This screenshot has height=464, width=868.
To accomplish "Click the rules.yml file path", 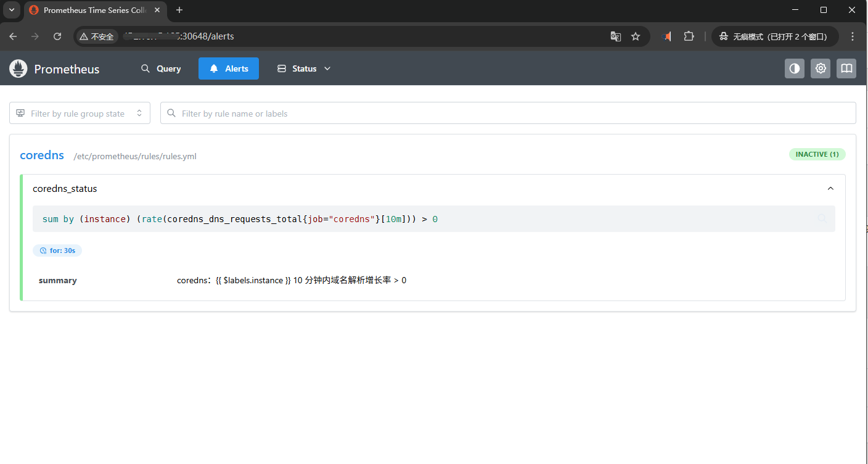I will pyautogui.click(x=135, y=156).
